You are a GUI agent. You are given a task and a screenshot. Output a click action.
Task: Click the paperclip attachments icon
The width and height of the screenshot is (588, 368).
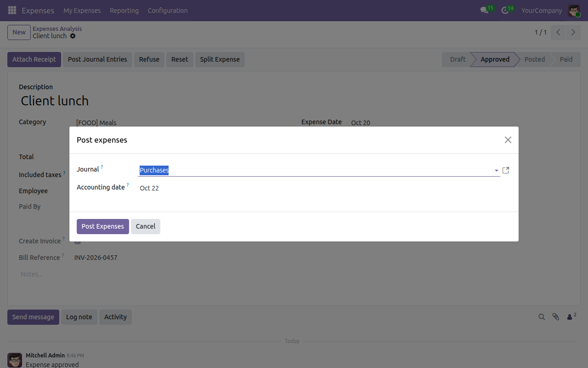point(556,317)
